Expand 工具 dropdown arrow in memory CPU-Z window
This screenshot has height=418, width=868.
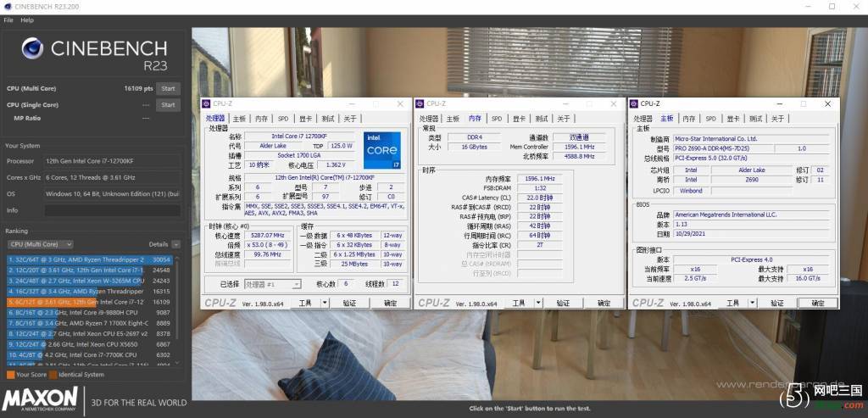538,303
